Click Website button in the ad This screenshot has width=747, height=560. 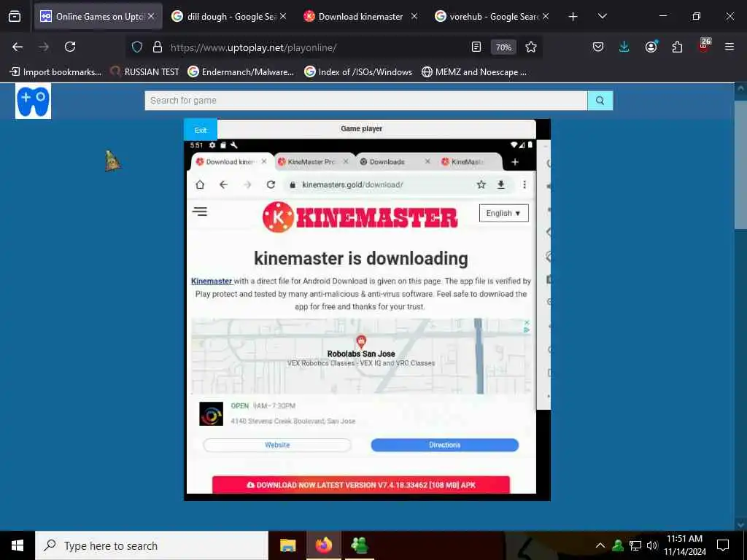pyautogui.click(x=277, y=445)
